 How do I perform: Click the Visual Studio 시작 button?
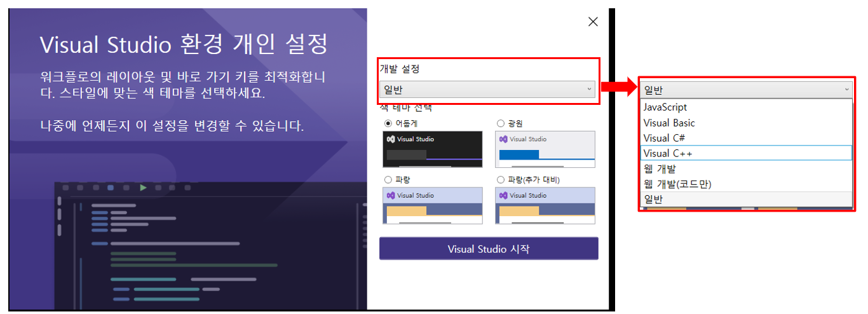coord(489,249)
